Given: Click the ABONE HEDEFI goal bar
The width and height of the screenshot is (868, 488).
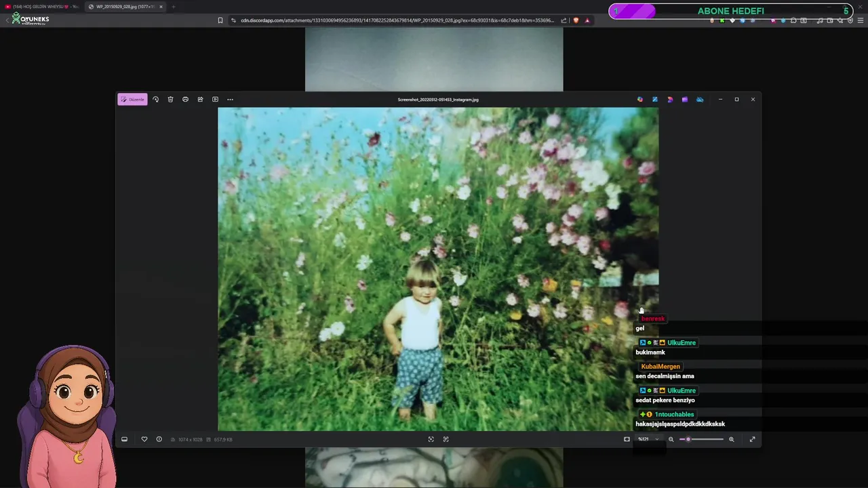Looking at the screenshot, I should pos(730,11).
